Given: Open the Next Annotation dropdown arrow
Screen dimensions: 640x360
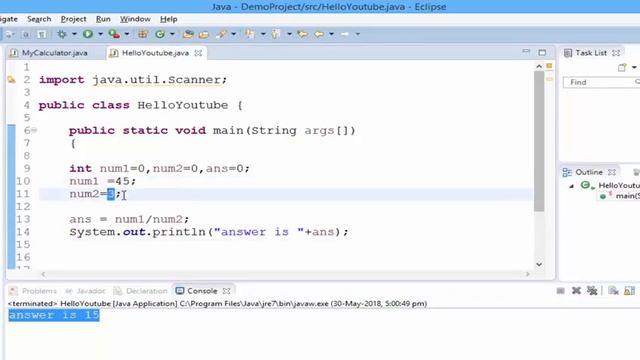Looking at the screenshot, I should coord(263,34).
